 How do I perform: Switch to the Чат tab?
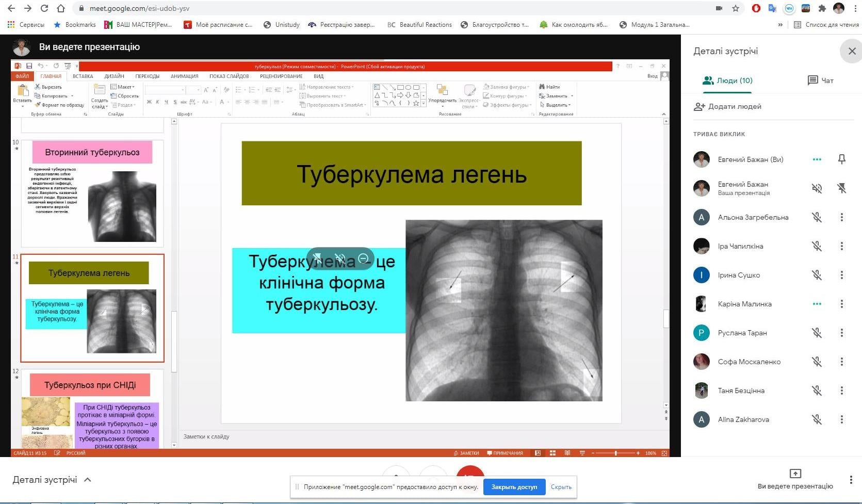[820, 80]
